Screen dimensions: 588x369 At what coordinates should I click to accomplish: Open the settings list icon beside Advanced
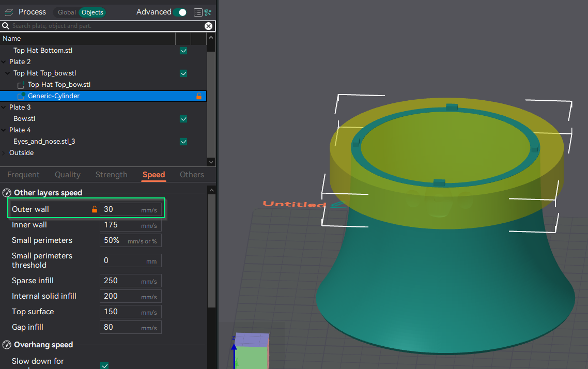click(x=198, y=12)
